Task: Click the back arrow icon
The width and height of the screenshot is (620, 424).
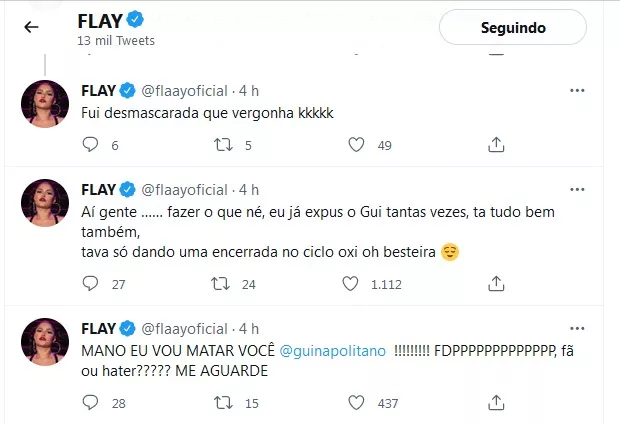Action: [x=31, y=27]
